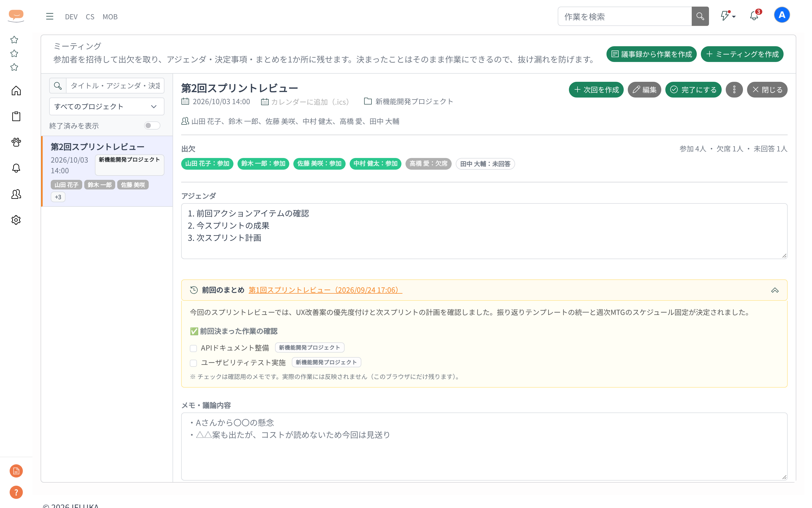
Task: Click the search magnifier button in header
Action: pos(700,16)
